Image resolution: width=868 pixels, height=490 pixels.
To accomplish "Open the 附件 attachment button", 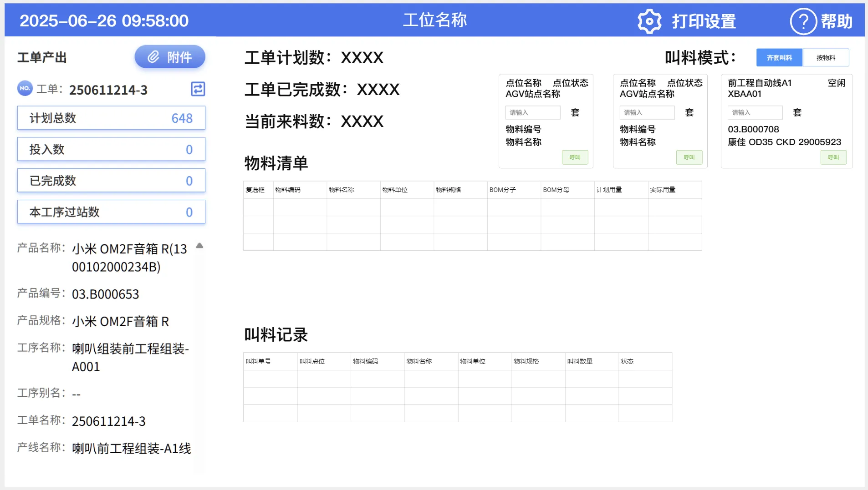I will pos(170,57).
